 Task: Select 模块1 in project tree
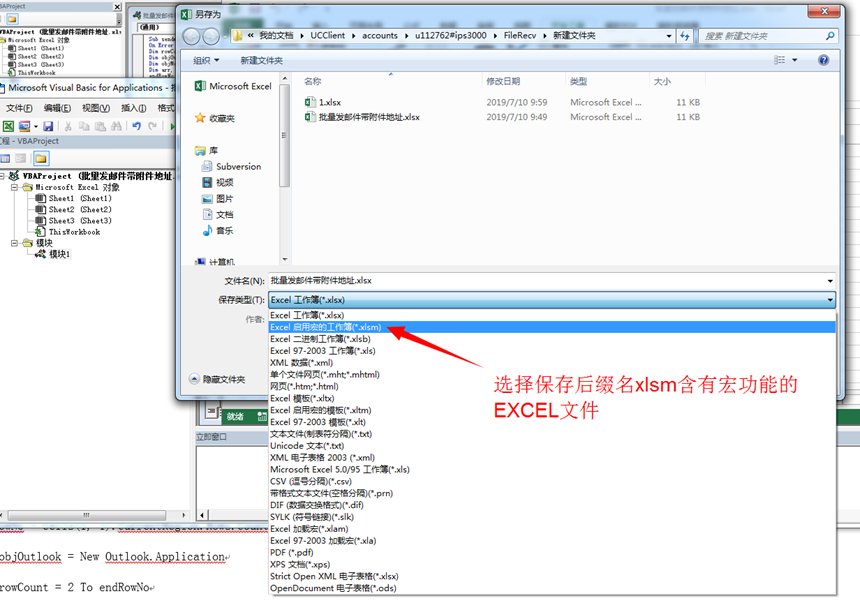click(53, 254)
